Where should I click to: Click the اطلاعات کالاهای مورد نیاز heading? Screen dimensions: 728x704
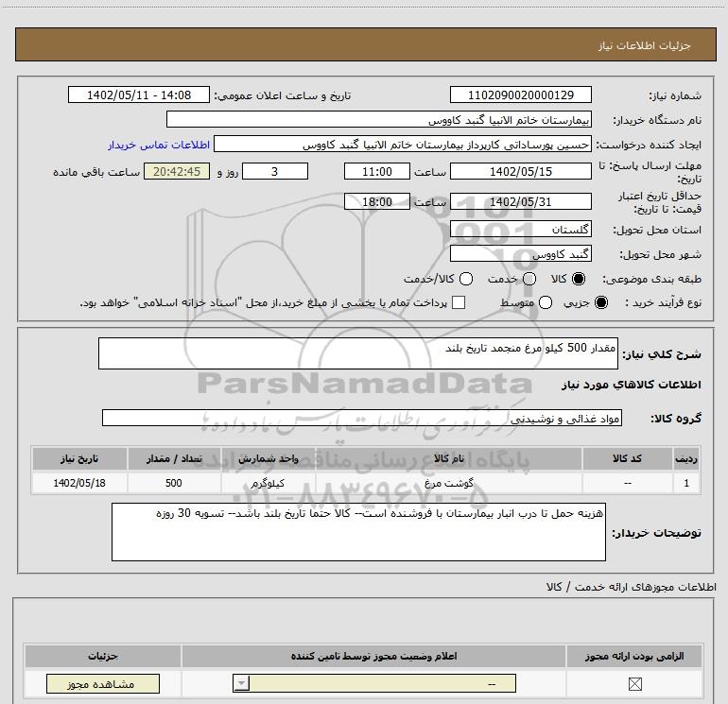click(631, 385)
